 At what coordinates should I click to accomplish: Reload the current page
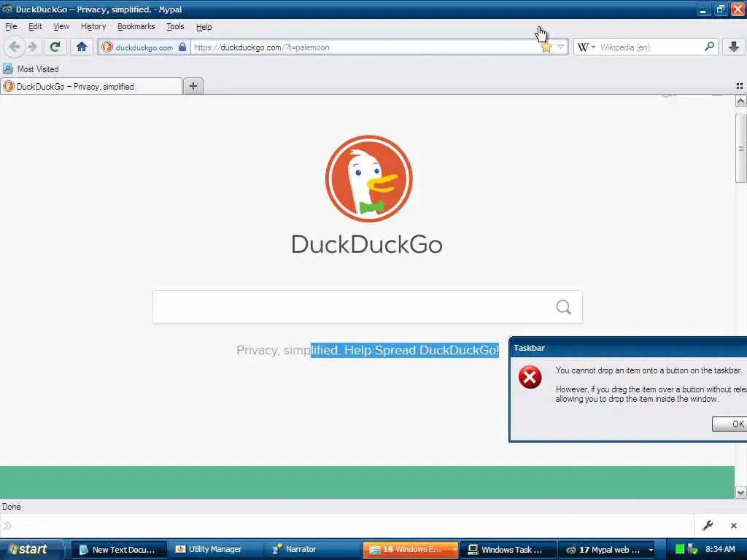coord(55,47)
